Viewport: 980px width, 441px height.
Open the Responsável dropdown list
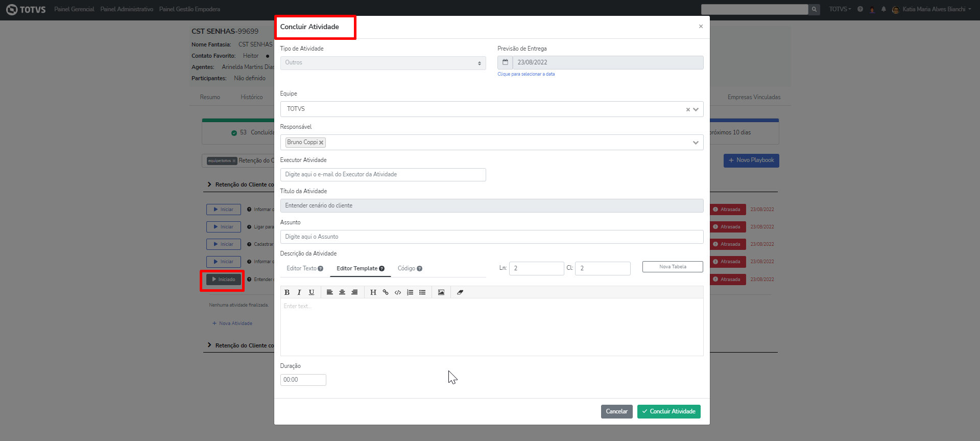coord(696,143)
